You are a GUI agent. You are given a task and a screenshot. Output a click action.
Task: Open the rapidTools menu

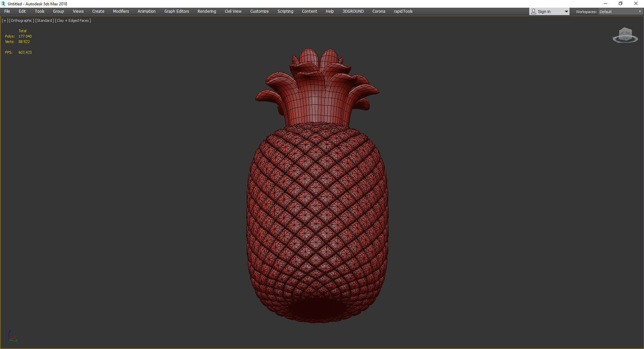tap(403, 11)
